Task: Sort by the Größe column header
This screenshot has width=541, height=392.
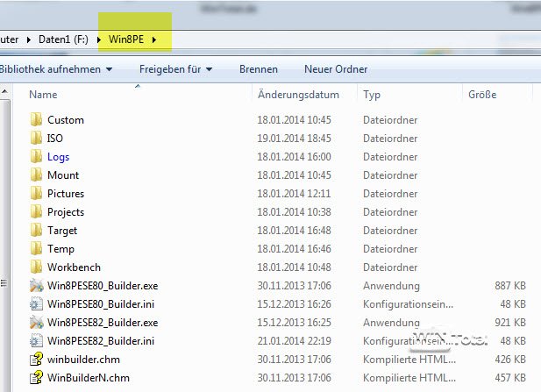Action: (482, 95)
